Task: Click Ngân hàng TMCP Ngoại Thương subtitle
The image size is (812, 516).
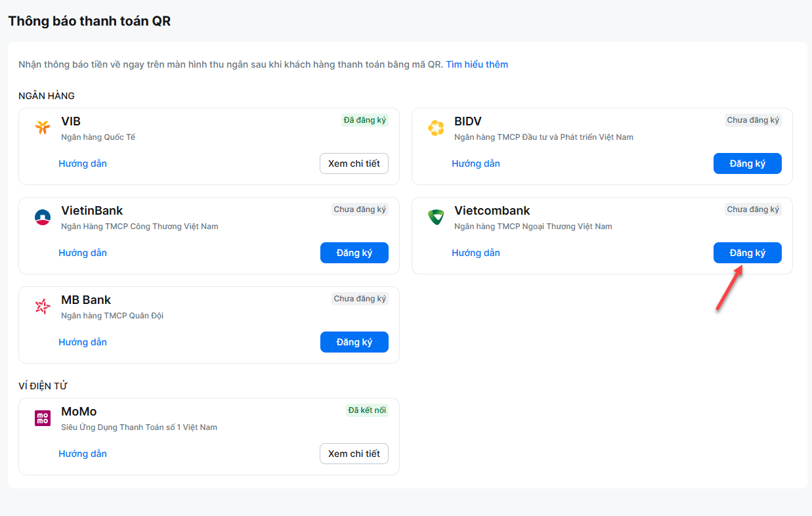Action: point(533,226)
